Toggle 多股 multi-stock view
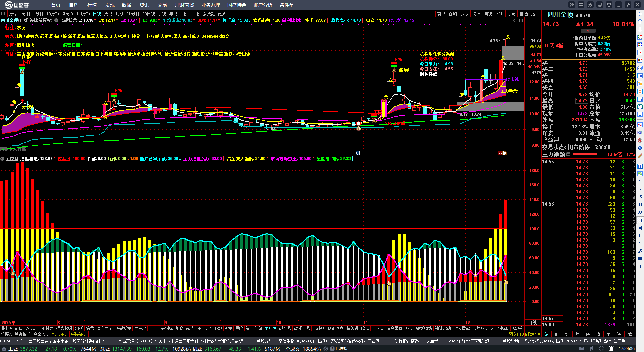644x352 pixels. [x=464, y=14]
